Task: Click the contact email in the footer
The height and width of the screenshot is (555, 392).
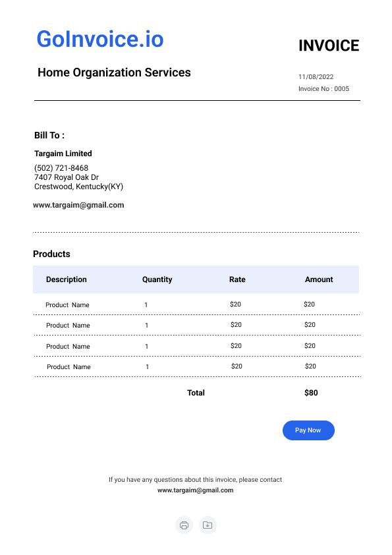Action: coord(195,490)
